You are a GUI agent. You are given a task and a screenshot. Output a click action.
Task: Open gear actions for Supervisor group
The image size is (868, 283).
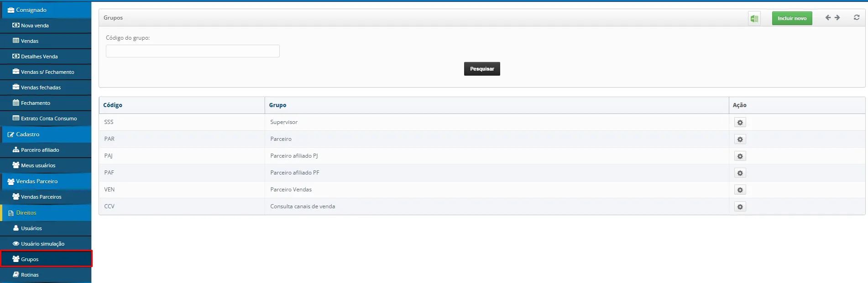tap(740, 123)
